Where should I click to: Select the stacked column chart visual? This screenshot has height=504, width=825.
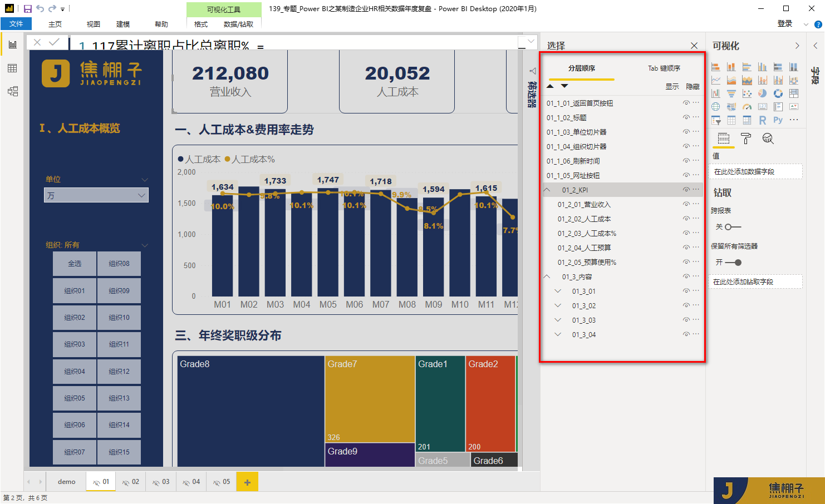[731, 67]
